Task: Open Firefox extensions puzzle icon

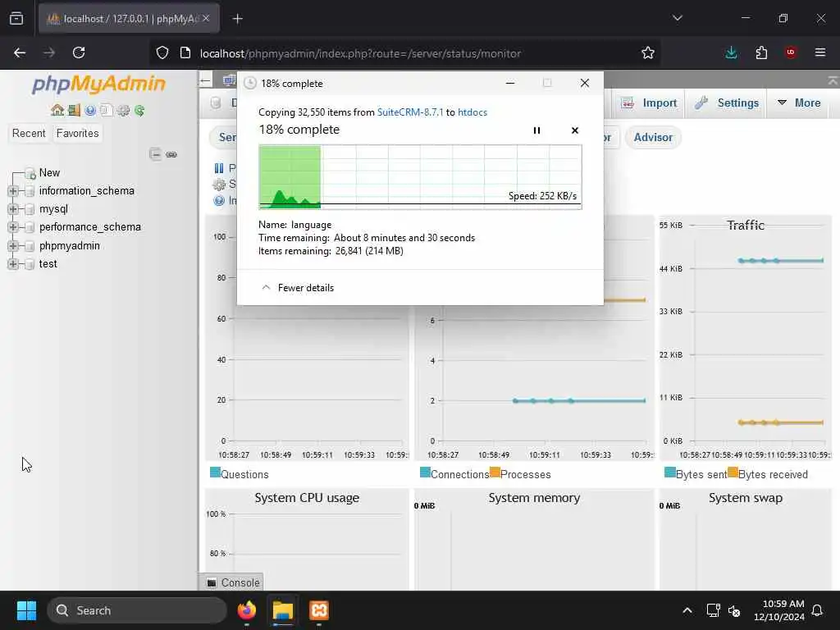Action: [761, 52]
